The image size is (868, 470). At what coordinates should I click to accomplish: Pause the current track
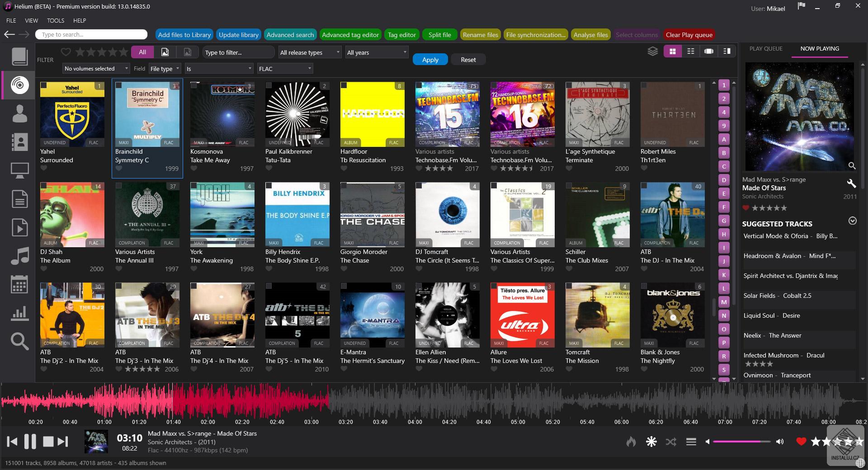(30, 441)
